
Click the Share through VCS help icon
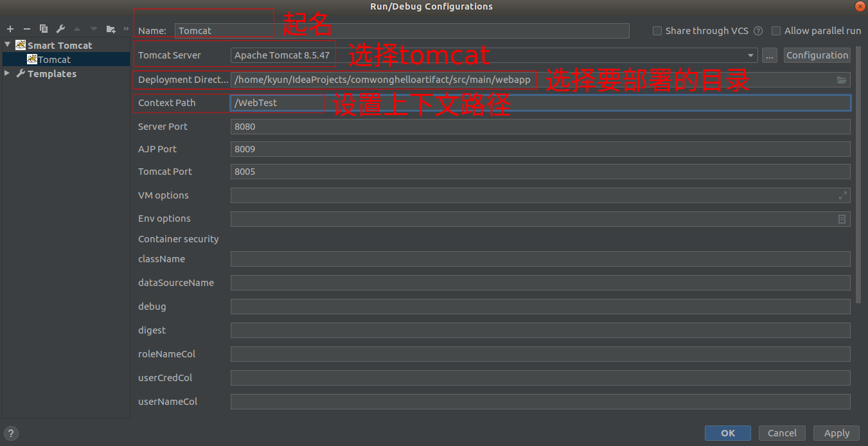coord(758,30)
